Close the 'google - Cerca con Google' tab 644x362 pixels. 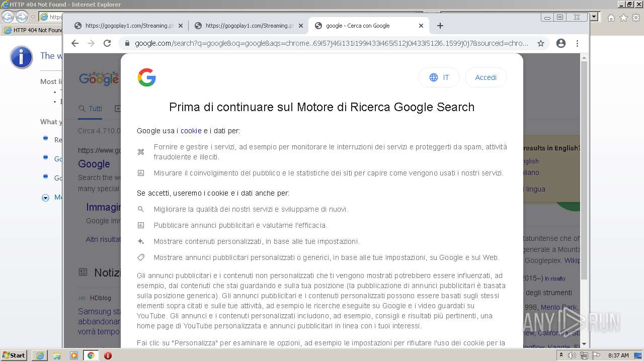point(421,26)
